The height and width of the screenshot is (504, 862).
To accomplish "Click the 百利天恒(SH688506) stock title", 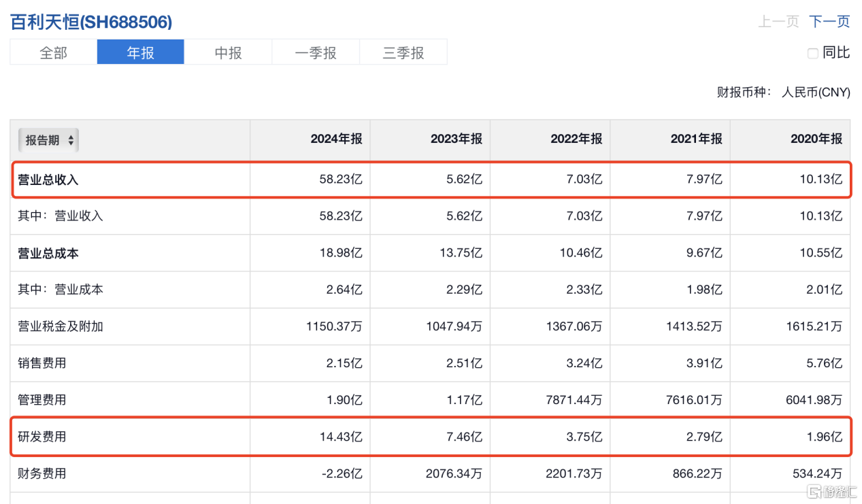I will tap(91, 22).
